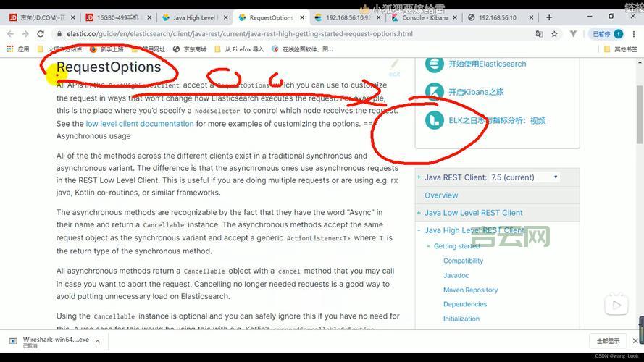This screenshot has height=362, width=644.
Task: Click the ELK logs video icon
Action: pyautogui.click(x=434, y=120)
